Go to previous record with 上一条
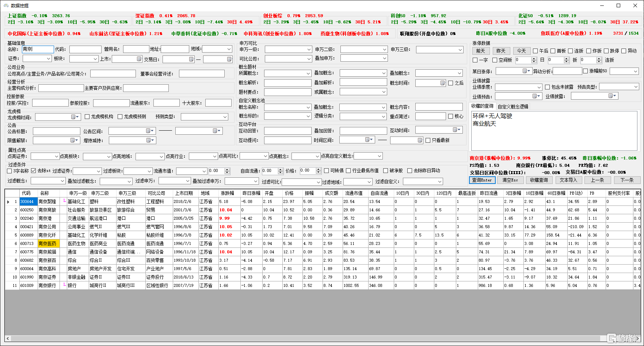The height and width of the screenshot is (346, 644). [x=598, y=180]
